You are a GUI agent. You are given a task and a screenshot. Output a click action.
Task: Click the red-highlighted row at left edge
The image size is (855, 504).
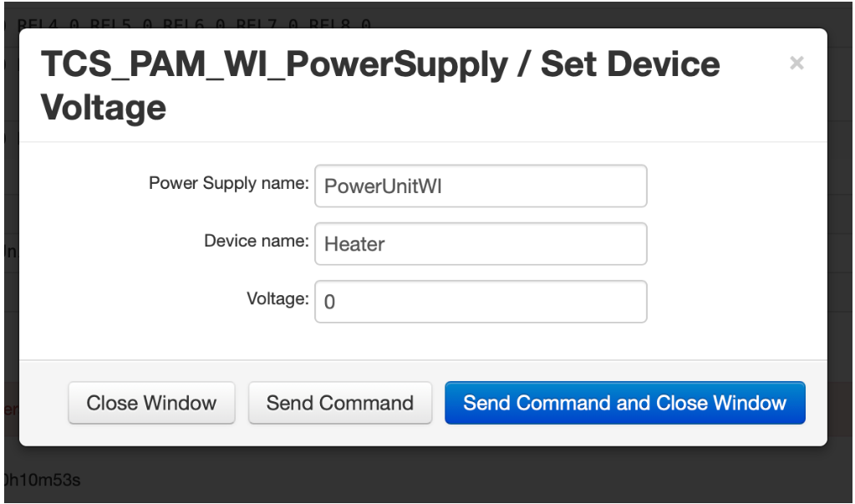point(10,410)
